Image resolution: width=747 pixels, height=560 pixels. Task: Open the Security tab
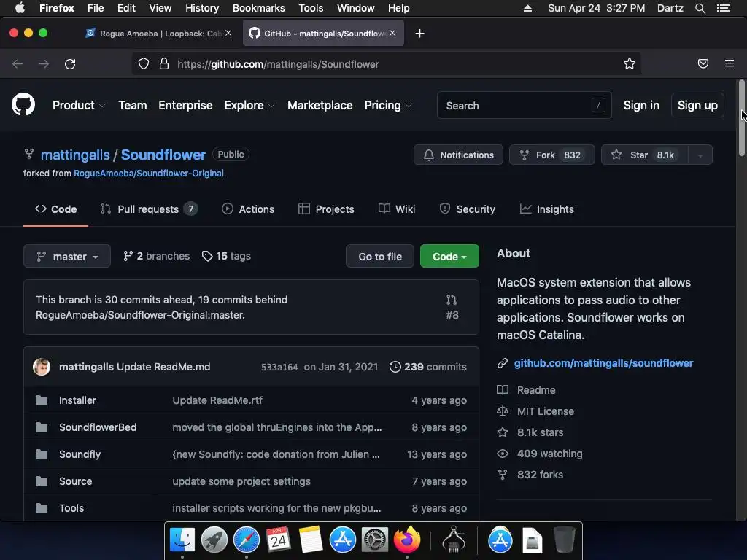(468, 209)
